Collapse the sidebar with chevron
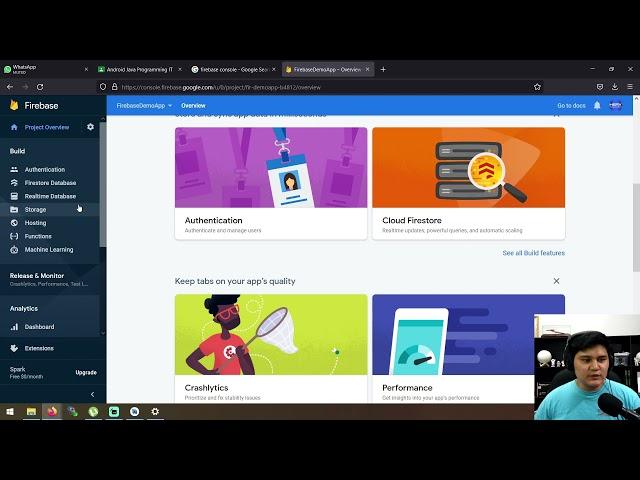 (93, 394)
